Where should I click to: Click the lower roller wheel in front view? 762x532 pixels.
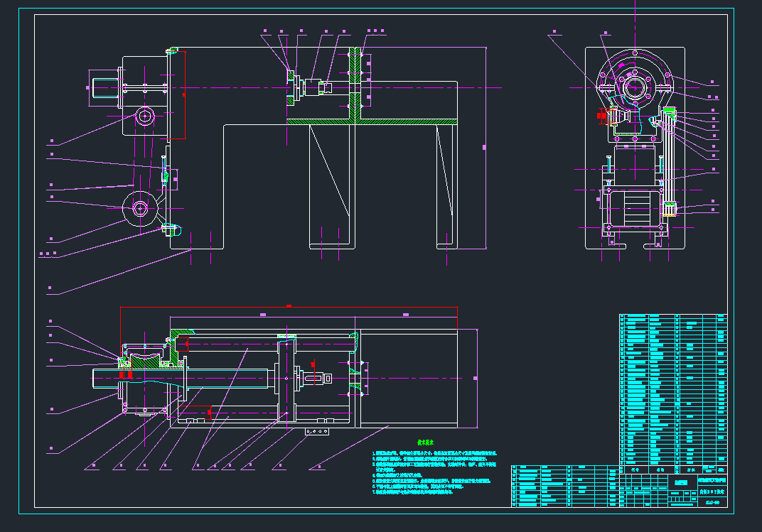[x=140, y=207]
